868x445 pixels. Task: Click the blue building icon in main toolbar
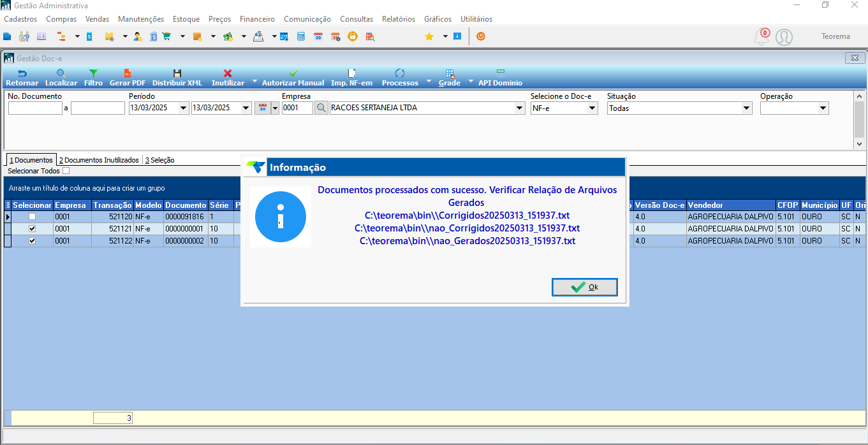click(x=7, y=36)
